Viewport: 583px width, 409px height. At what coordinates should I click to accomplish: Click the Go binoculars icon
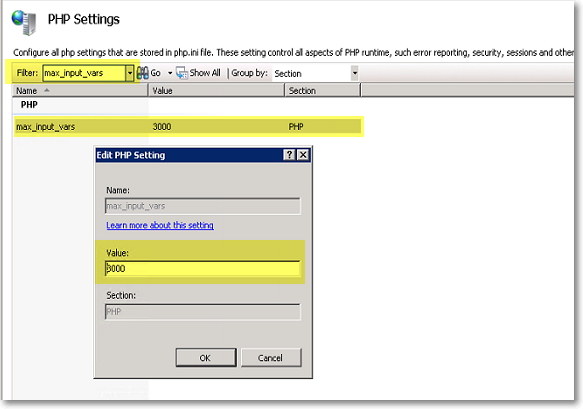click(142, 73)
